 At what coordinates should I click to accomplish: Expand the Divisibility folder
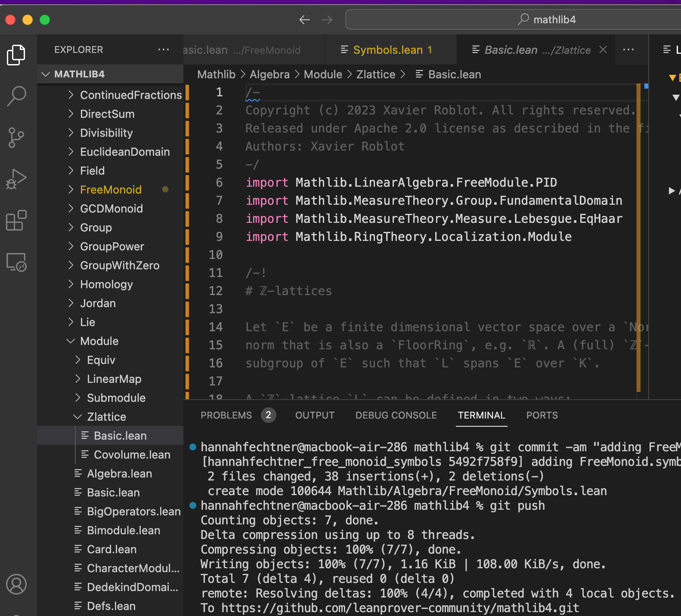click(110, 133)
